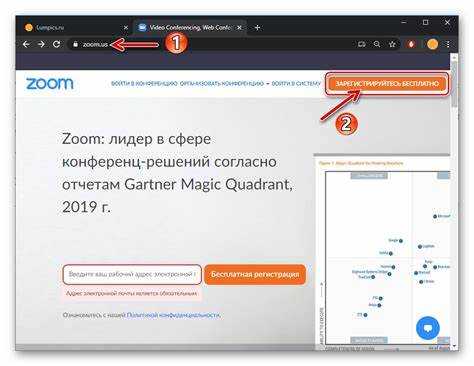Close the Lumpics.ru tab

pyautogui.click(x=126, y=28)
